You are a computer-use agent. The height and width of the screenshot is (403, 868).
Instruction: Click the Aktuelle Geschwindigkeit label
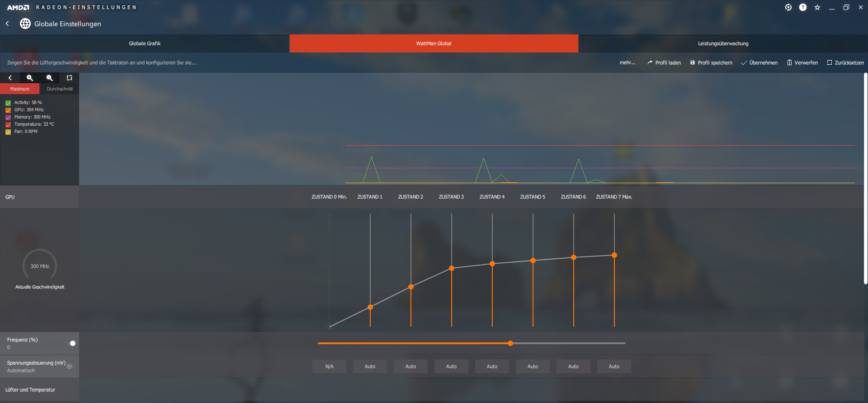click(40, 287)
